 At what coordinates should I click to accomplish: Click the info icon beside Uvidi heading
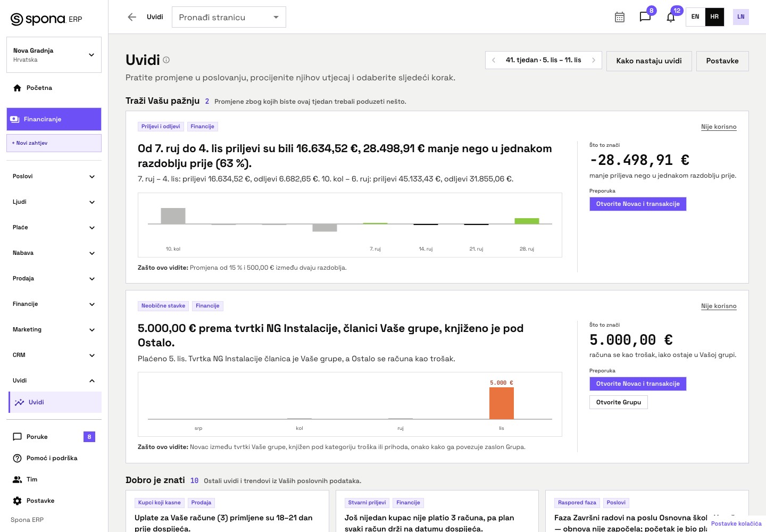(x=166, y=60)
